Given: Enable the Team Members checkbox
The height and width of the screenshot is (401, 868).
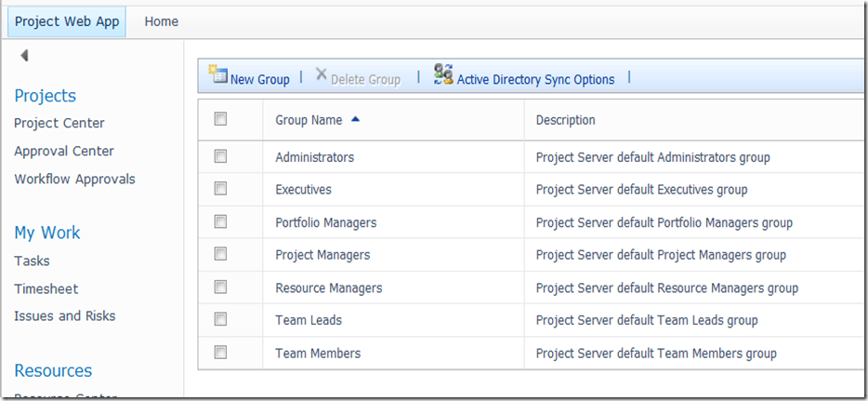Looking at the screenshot, I should pyautogui.click(x=220, y=353).
